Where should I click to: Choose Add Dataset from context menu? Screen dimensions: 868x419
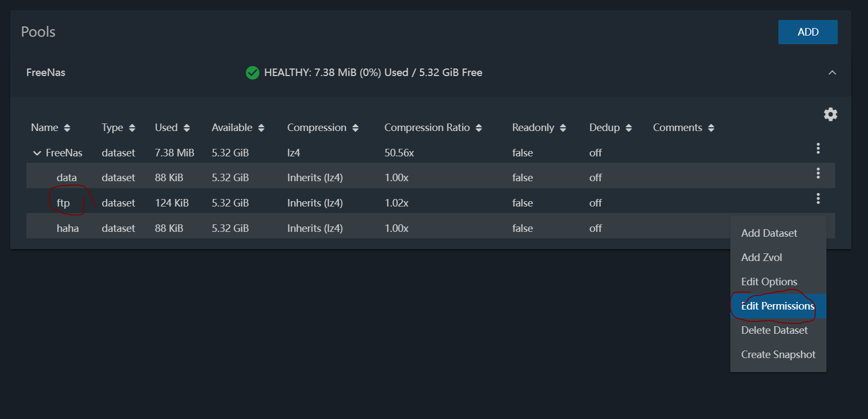(x=778, y=233)
